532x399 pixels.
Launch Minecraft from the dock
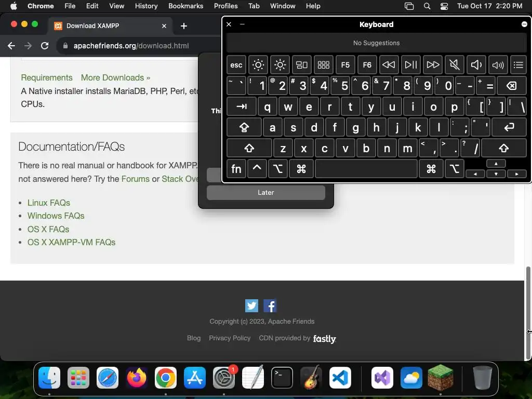(x=441, y=378)
